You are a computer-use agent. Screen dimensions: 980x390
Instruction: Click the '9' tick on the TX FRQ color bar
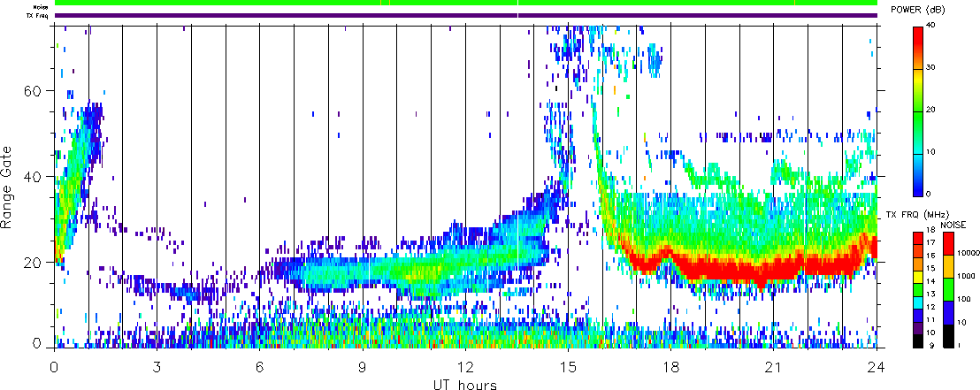click(931, 346)
